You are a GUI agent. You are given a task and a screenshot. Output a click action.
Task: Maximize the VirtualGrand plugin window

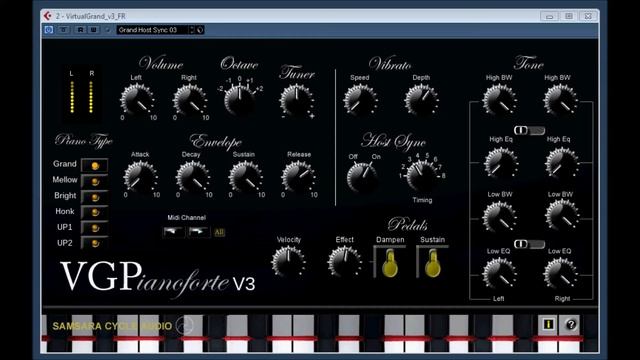tap(569, 16)
